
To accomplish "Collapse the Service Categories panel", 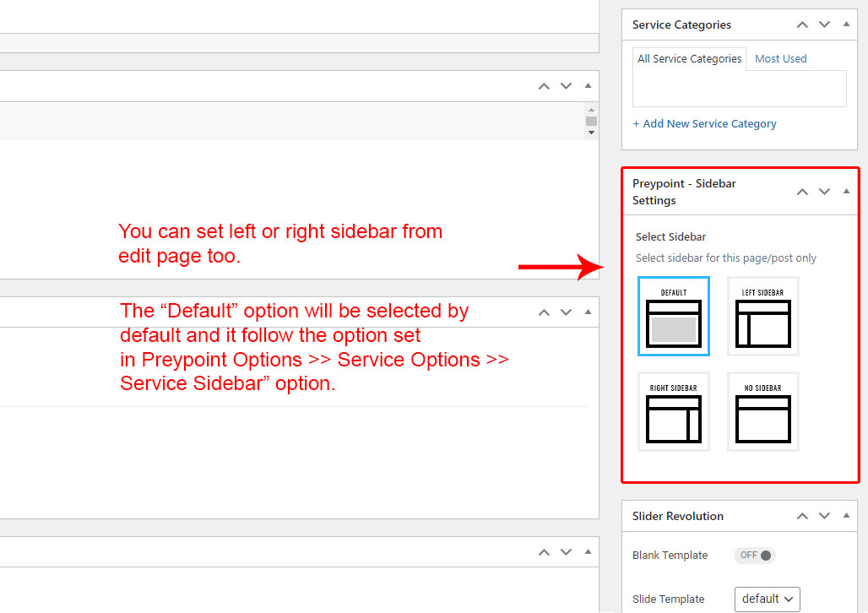I will [x=847, y=24].
